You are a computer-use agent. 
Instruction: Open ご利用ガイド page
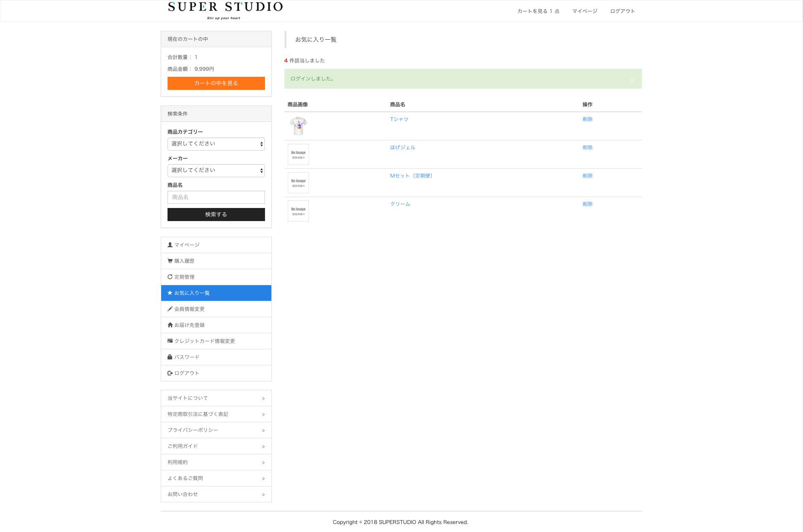tap(216, 446)
